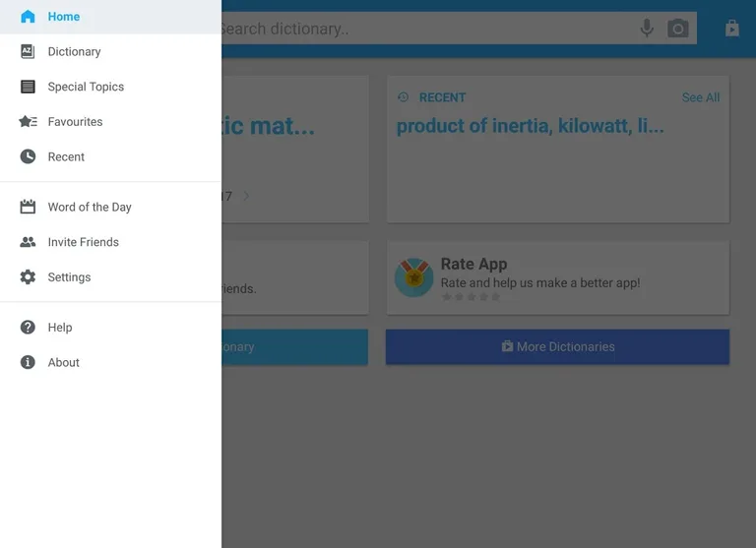
Task: Select Special Topics from the drawer
Action: (x=86, y=87)
